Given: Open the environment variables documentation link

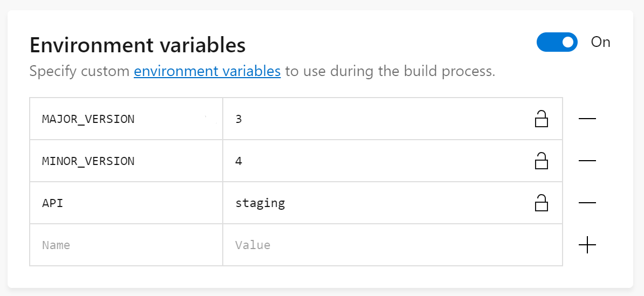Looking at the screenshot, I should pos(207,71).
